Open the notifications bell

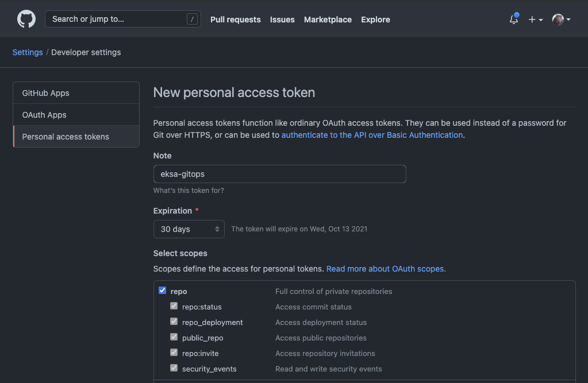(x=514, y=20)
